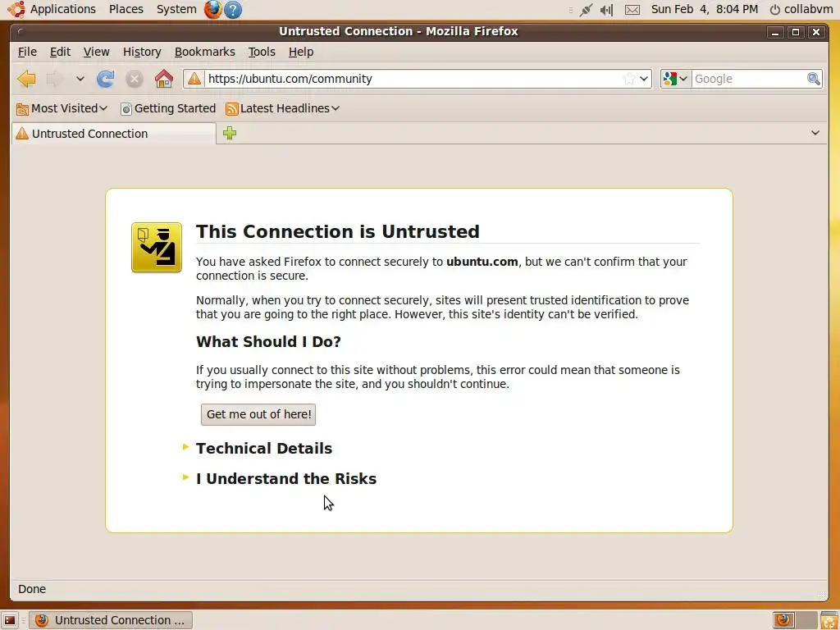The image size is (840, 630).
Task: Click the 'This Connection is Untrusted' heading
Action: (337, 231)
